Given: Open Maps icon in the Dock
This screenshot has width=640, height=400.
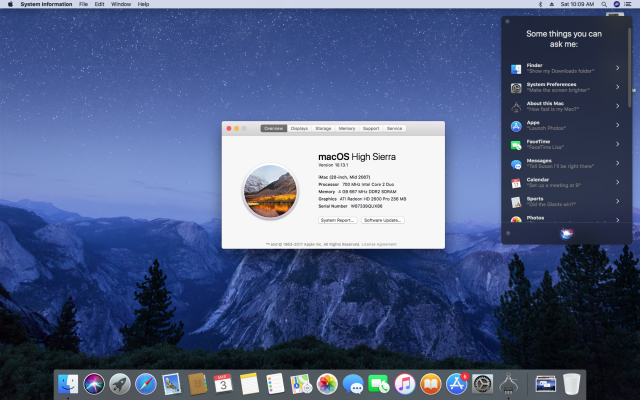Looking at the screenshot, I should (x=301, y=384).
